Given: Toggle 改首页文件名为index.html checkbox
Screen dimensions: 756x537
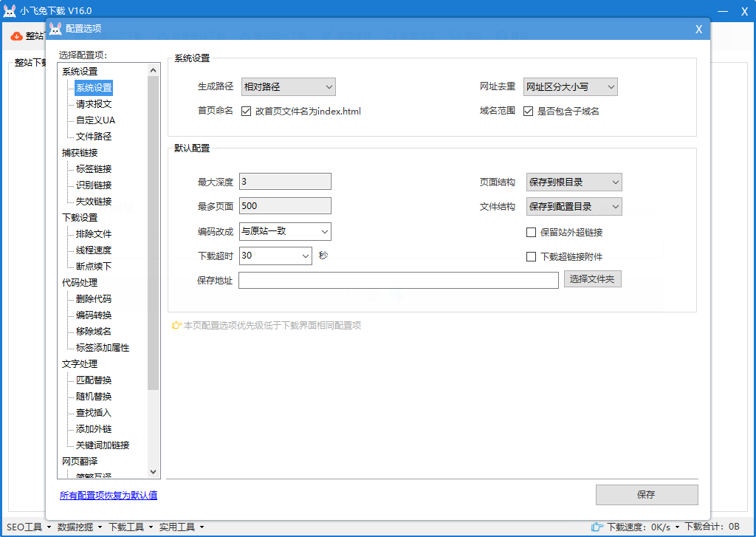Looking at the screenshot, I should (x=247, y=112).
